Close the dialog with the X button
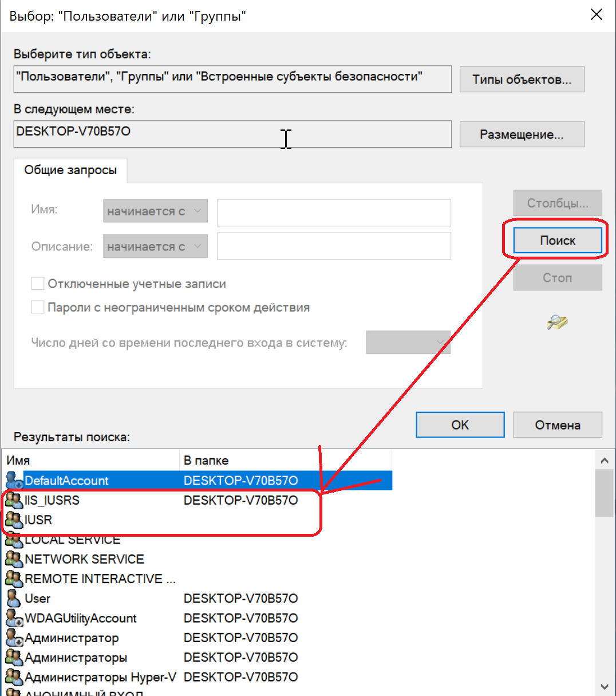Screen dimensions: 616x696 597,15
